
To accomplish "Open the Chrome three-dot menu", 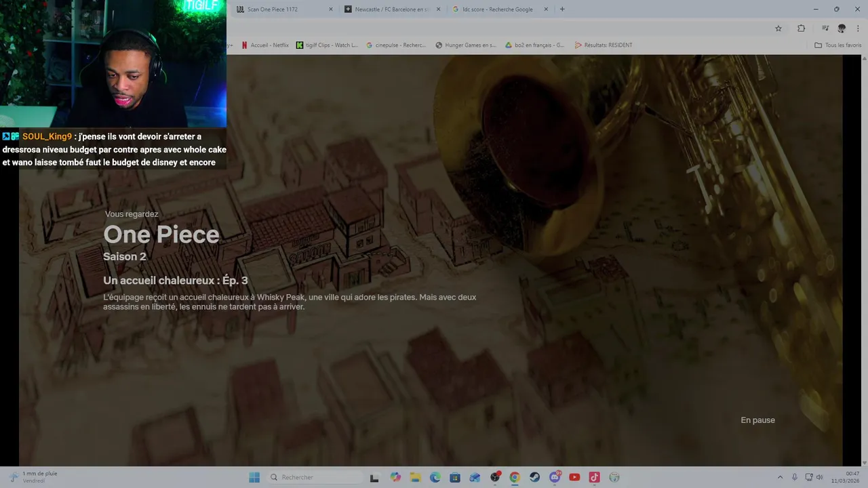I will coord(859,28).
